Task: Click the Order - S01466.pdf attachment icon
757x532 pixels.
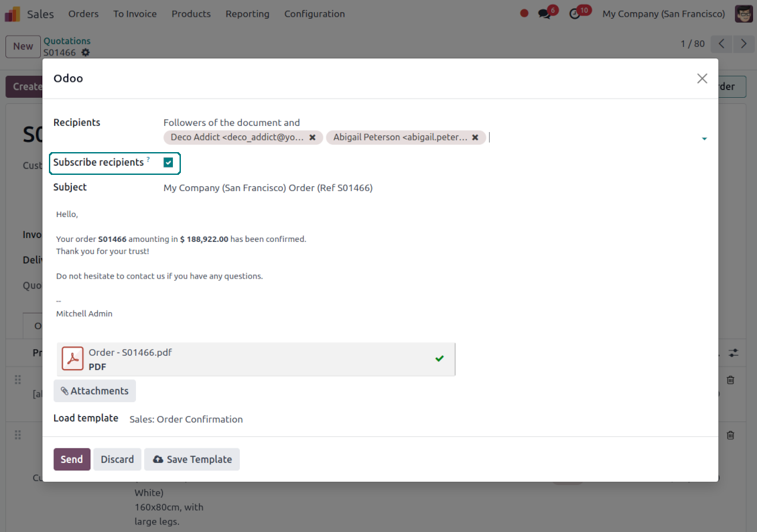Action: click(x=73, y=359)
